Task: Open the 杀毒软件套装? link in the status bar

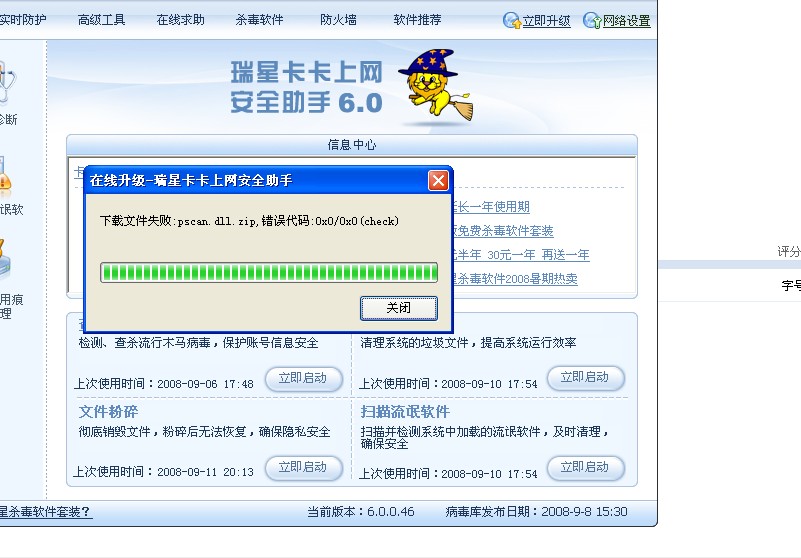Action: (x=46, y=512)
